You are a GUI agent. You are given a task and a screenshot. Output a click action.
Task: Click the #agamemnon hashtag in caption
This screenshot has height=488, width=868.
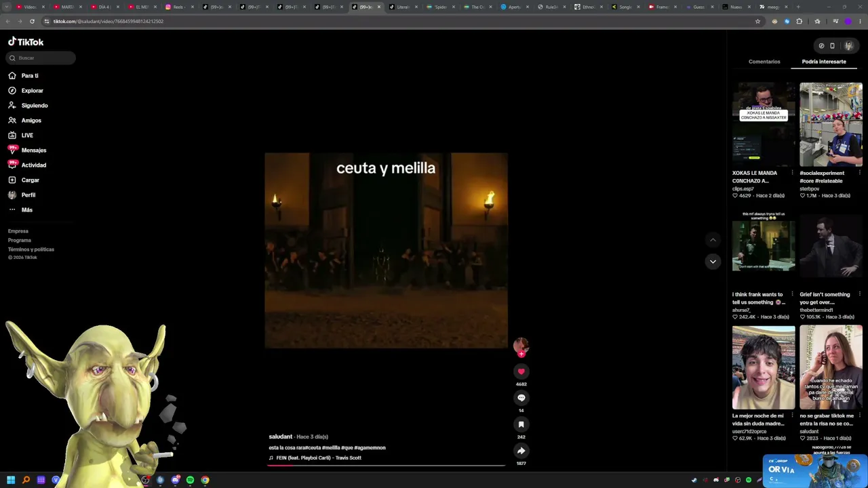click(x=370, y=448)
